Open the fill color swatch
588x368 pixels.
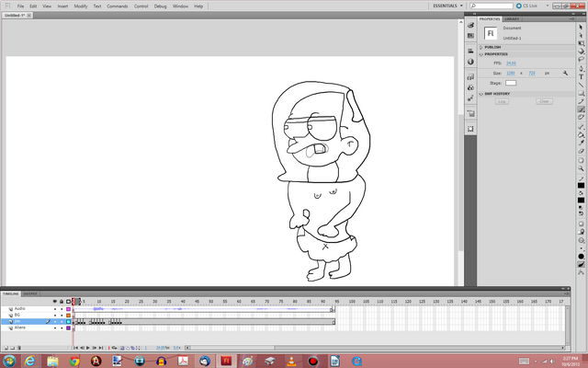(x=581, y=201)
